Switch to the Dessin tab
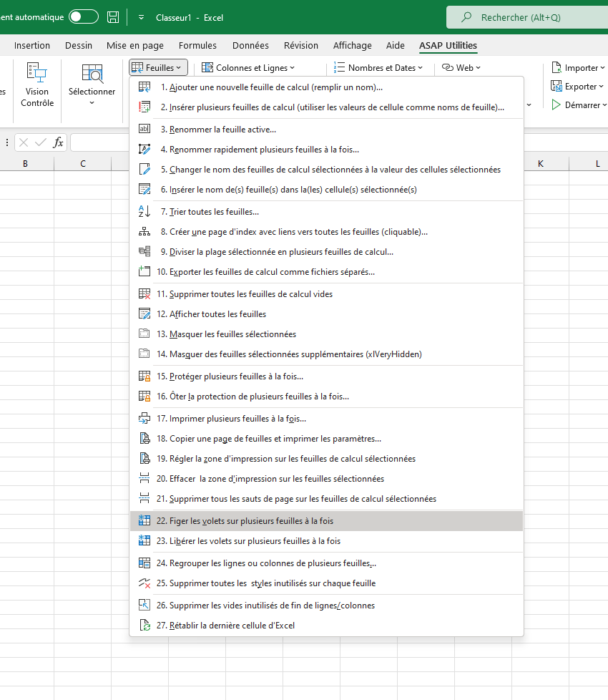 [x=79, y=46]
